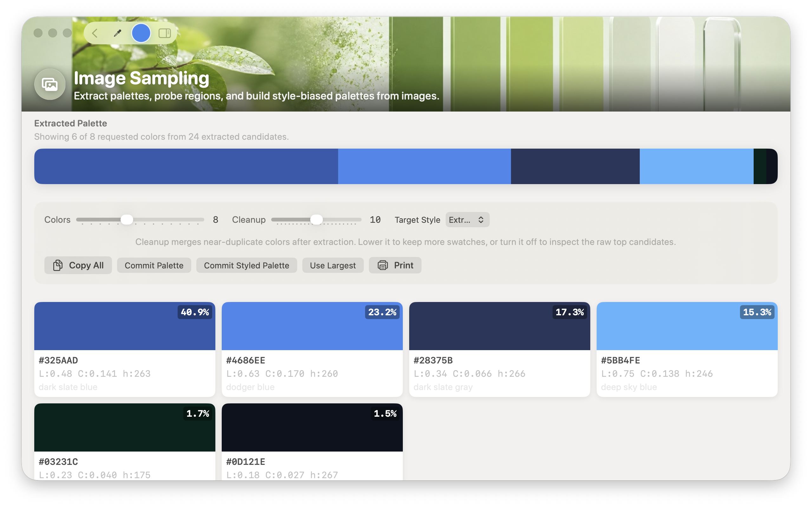Image resolution: width=812 pixels, height=507 pixels.
Task: Click the printer icon on Print
Action: coord(383,265)
